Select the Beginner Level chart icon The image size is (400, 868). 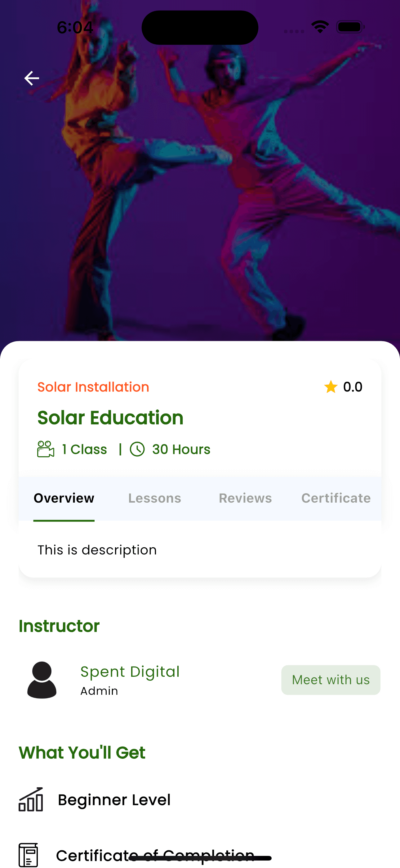coord(30,799)
